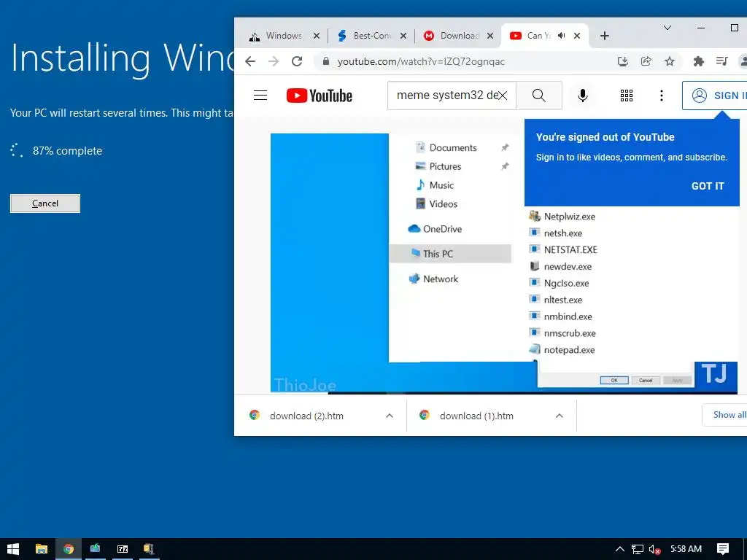Viewport: 747px width, 560px height.
Task: Click the video progress bar
Action: [504, 393]
